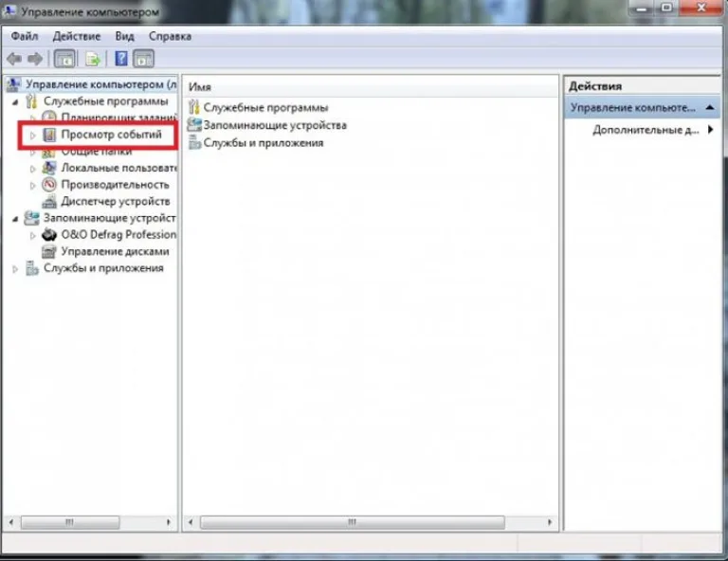Viewport: 728px width, 561px height.
Task: Expand the Просмотр событий tree node
Action: pyautogui.click(x=32, y=135)
